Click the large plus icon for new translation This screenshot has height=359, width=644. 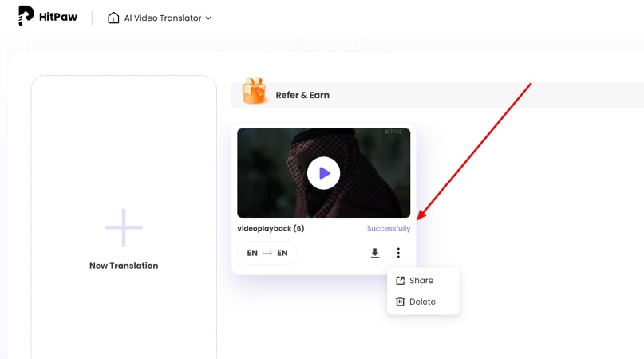point(124,227)
